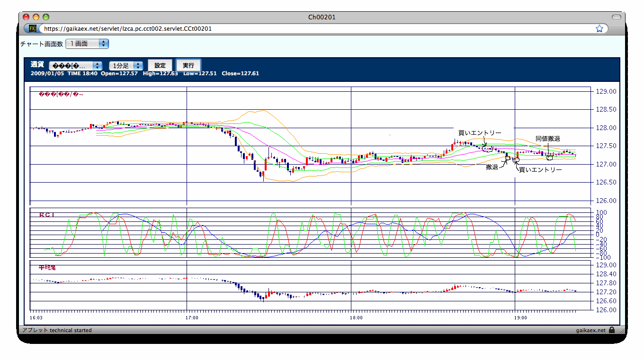This screenshot has height=360, width=644.
Task: Click the 同値撤退 annotation label
Action: point(548,139)
